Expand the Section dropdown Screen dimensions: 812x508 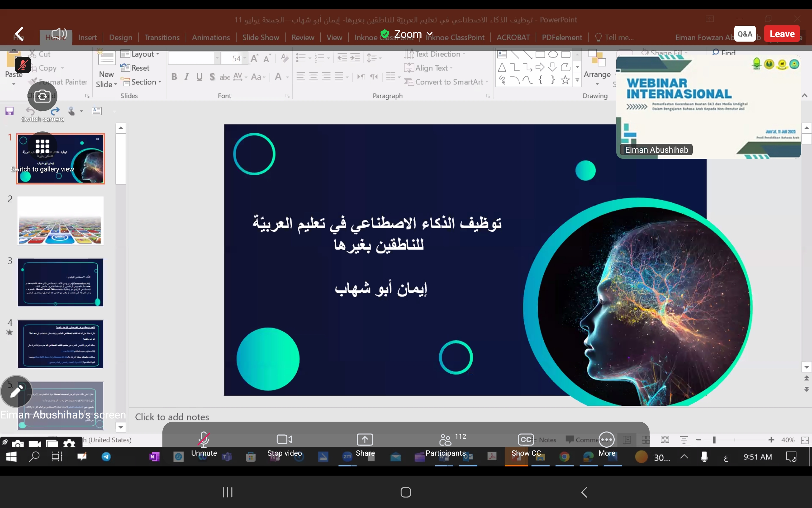(141, 82)
